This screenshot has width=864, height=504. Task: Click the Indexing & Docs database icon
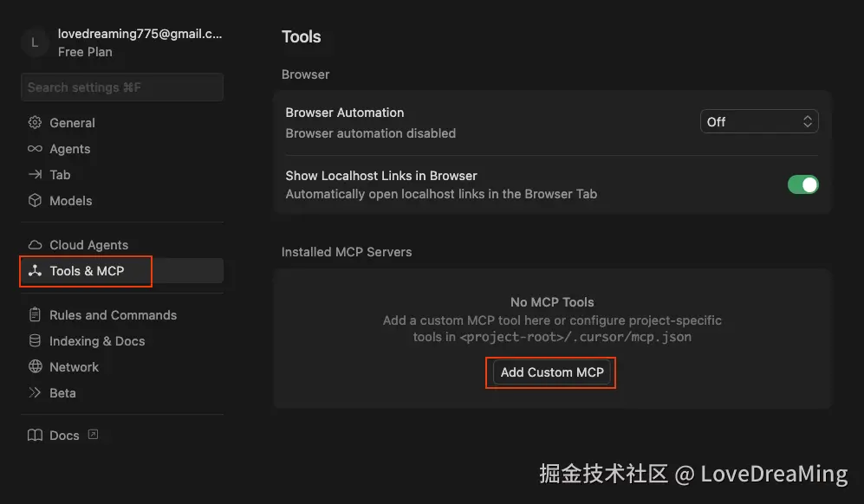click(35, 341)
